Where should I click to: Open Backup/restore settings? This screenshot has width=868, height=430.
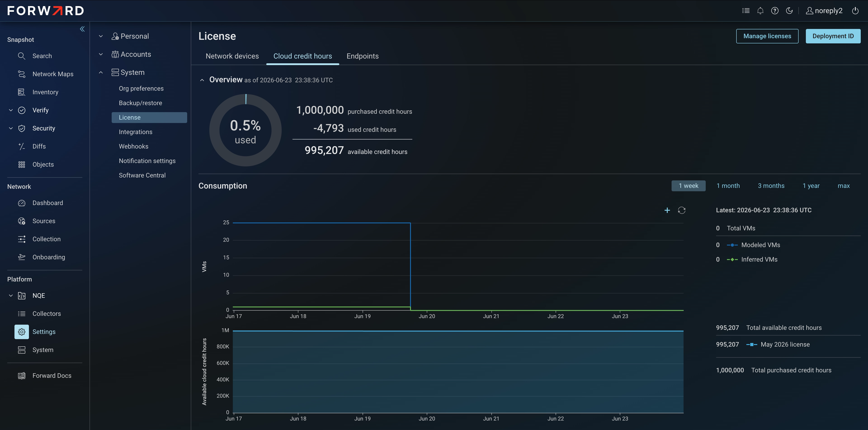pos(141,103)
